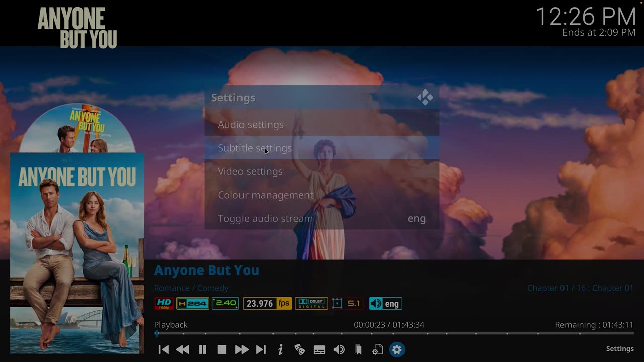Viewport: 644px width, 362px height.
Task: Click the Anyone But You poster
Action: click(77, 253)
